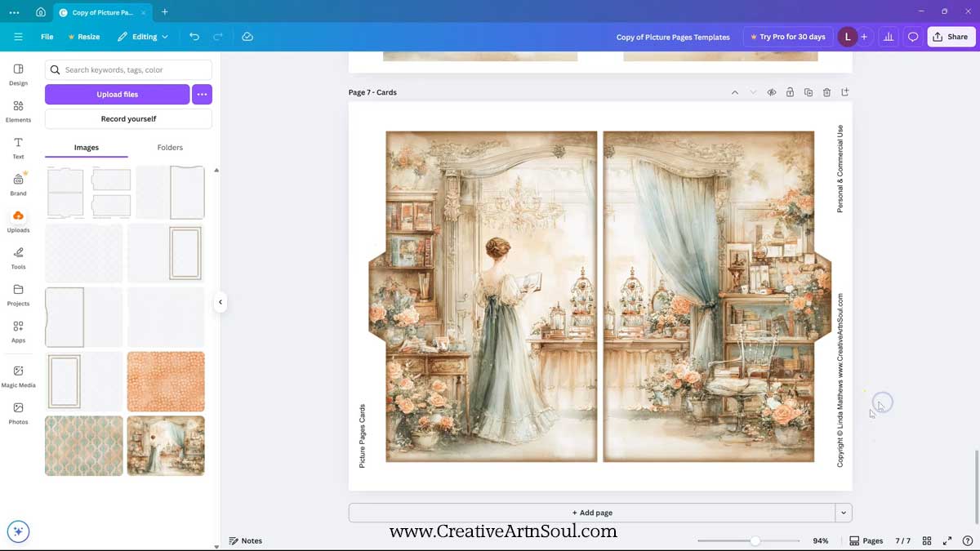Screen dimensions: 980x551
Task: Open the Design panel
Action: click(x=18, y=74)
